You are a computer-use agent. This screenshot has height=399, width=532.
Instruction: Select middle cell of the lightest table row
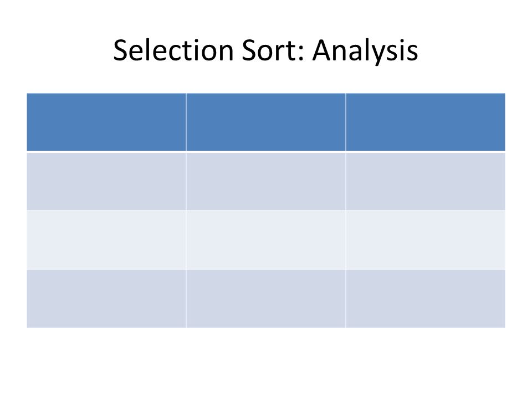(265, 240)
